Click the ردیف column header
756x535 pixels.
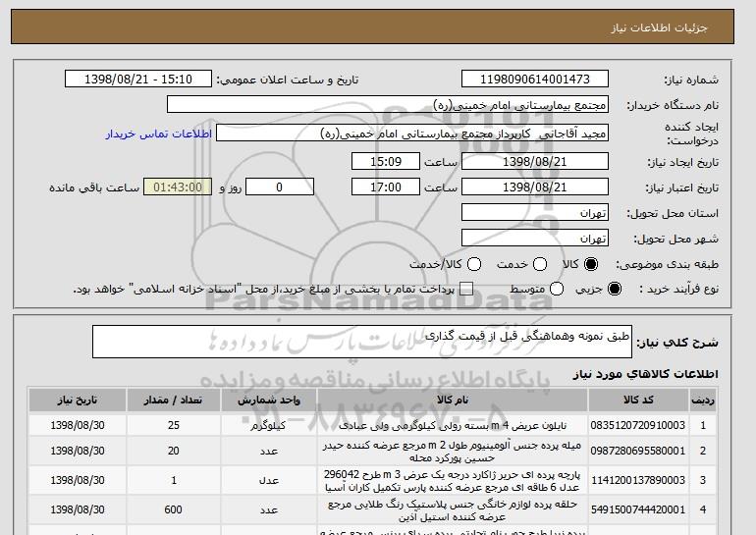703,401
